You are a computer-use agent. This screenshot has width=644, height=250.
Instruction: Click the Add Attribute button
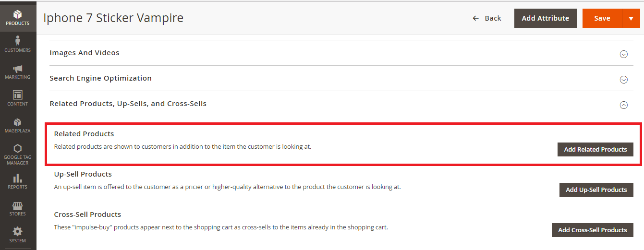click(546, 18)
